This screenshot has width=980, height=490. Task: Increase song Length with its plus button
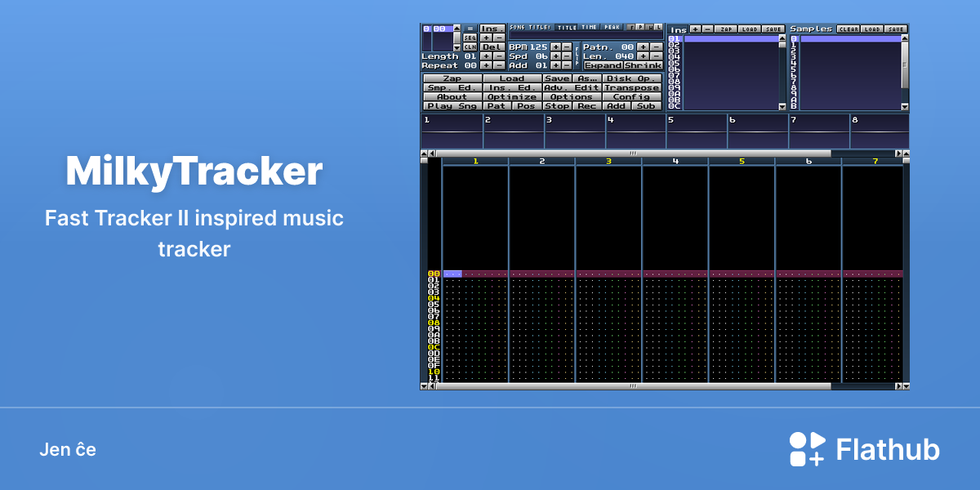point(486,56)
